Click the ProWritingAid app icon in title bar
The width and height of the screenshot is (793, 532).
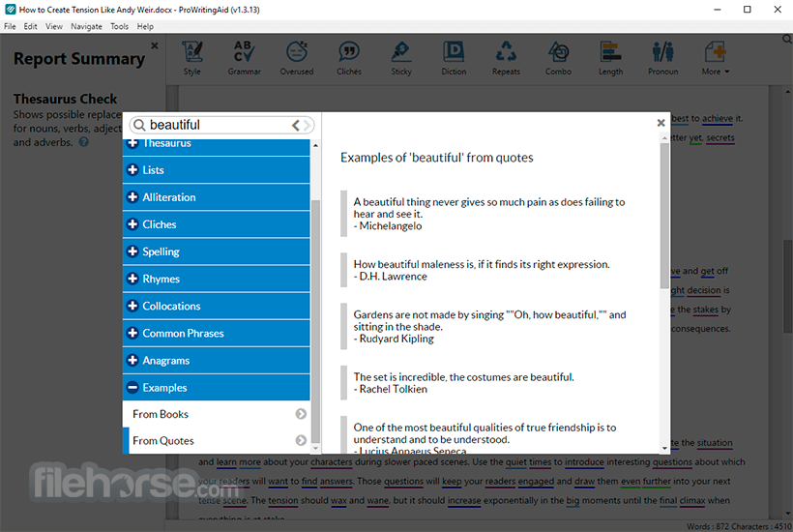click(10, 9)
